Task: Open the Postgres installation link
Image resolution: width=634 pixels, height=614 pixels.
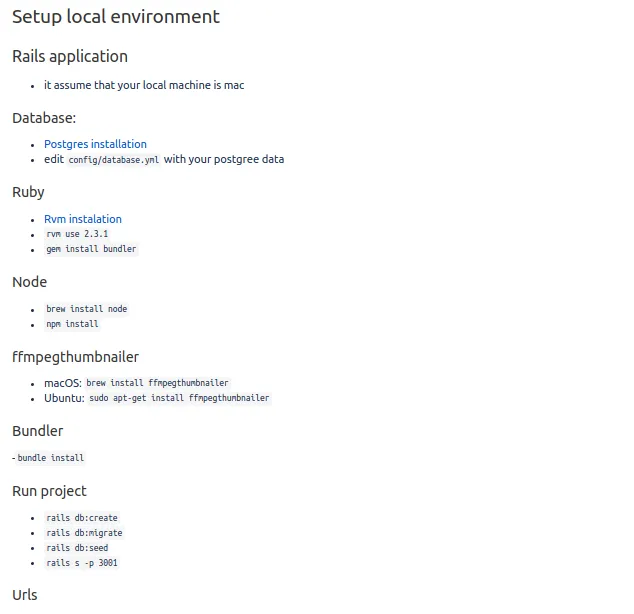Action: click(95, 144)
